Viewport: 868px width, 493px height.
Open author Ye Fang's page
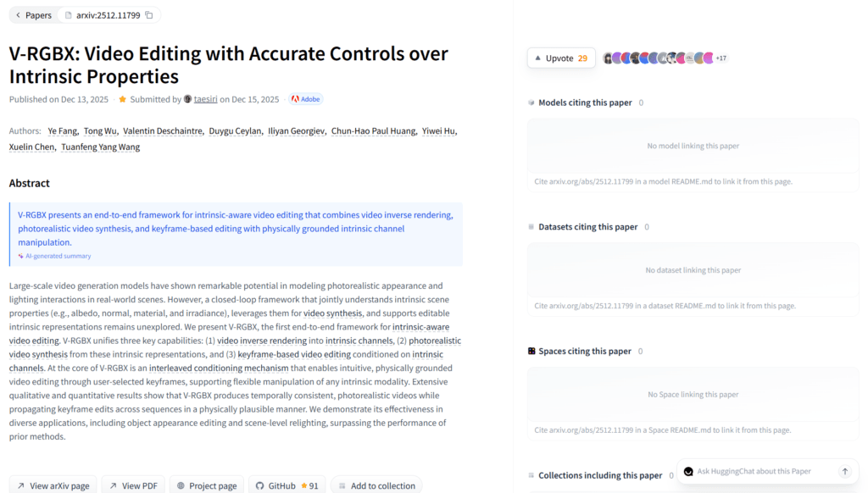(63, 131)
